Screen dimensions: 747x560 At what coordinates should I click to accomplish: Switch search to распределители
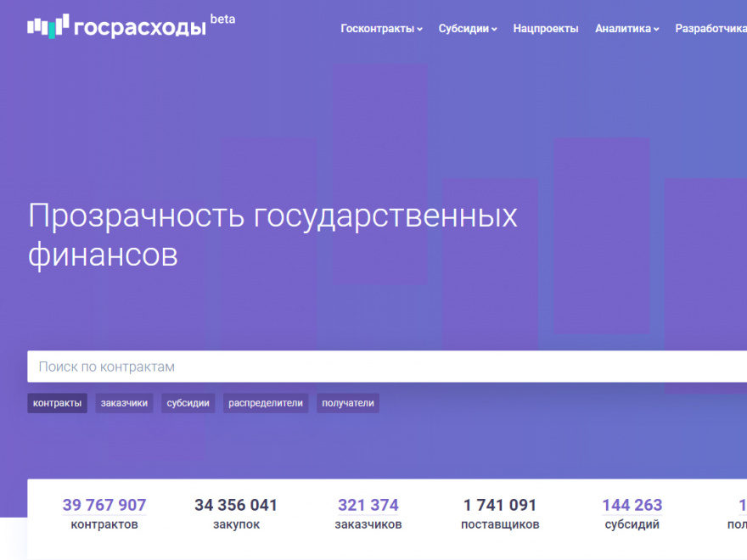click(x=266, y=403)
